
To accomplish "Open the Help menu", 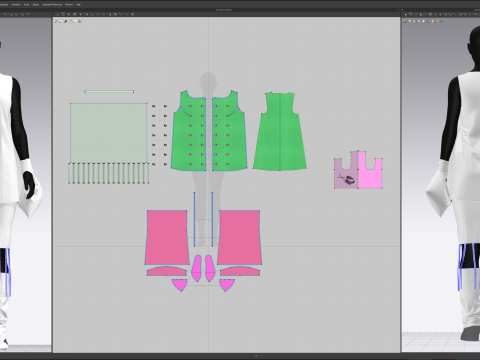I will pyautogui.click(x=78, y=5).
